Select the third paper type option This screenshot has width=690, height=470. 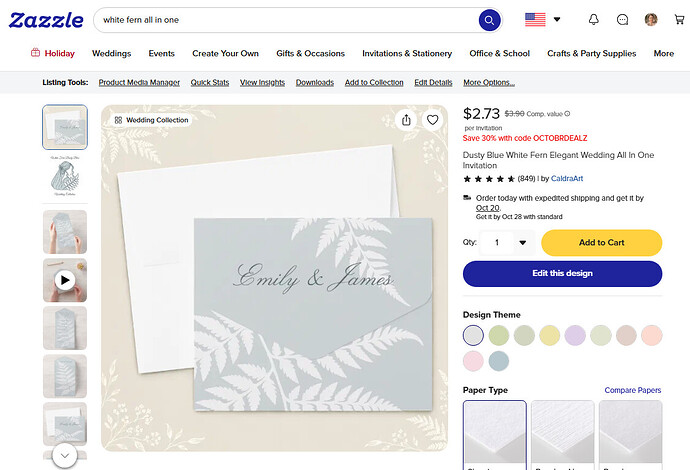(x=630, y=435)
